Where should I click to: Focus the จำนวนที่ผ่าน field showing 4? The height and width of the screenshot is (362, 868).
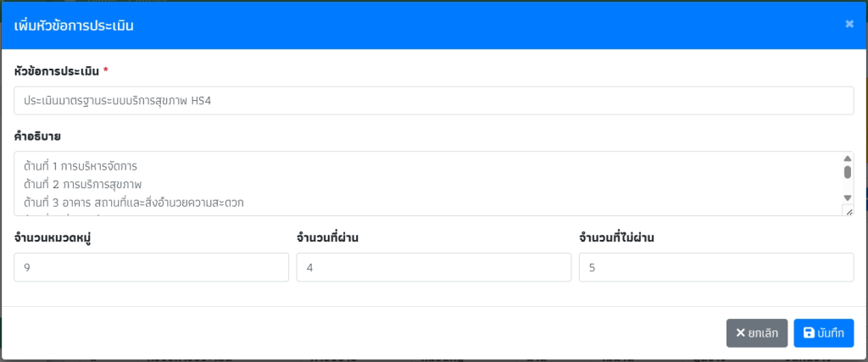tap(433, 268)
